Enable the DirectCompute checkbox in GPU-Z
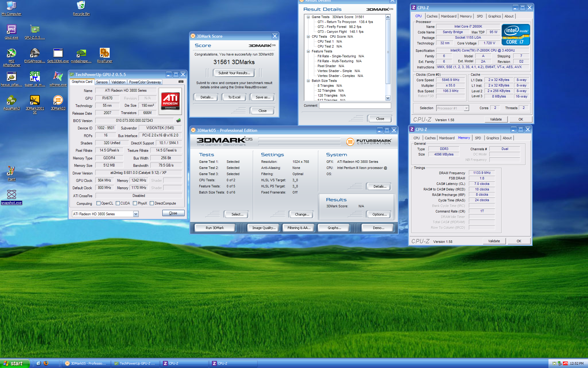Screen dimensions: 588x368 tap(152, 203)
